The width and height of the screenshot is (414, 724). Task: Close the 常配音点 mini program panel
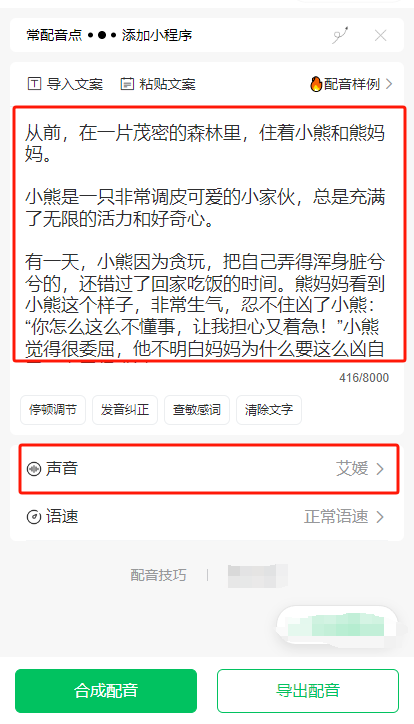point(381,36)
